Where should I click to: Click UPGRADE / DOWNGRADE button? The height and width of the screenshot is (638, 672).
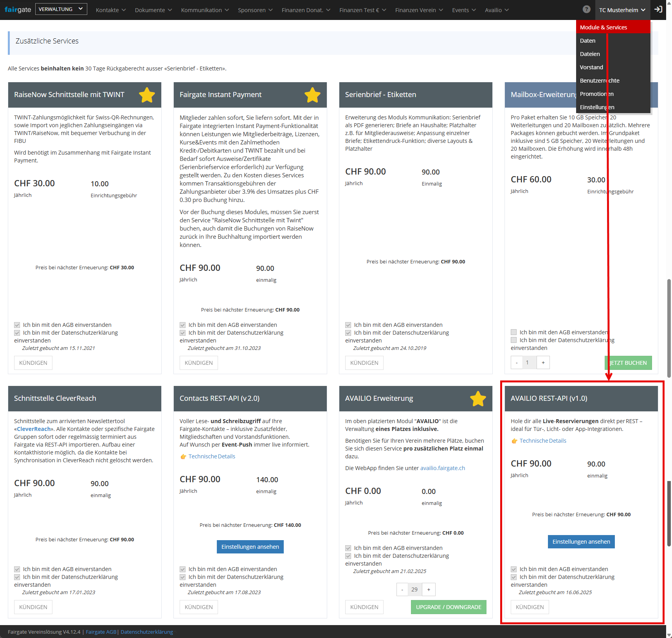pos(449,607)
